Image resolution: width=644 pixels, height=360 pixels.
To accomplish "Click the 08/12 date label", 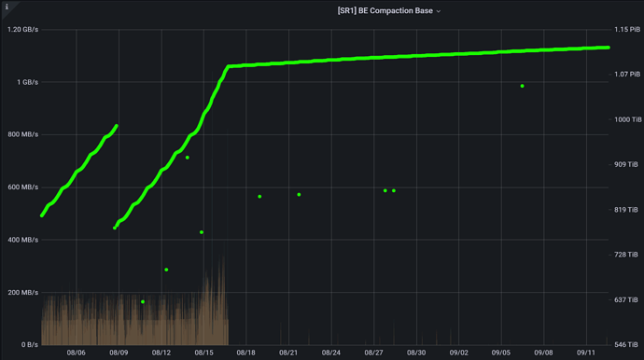I will [161, 353].
